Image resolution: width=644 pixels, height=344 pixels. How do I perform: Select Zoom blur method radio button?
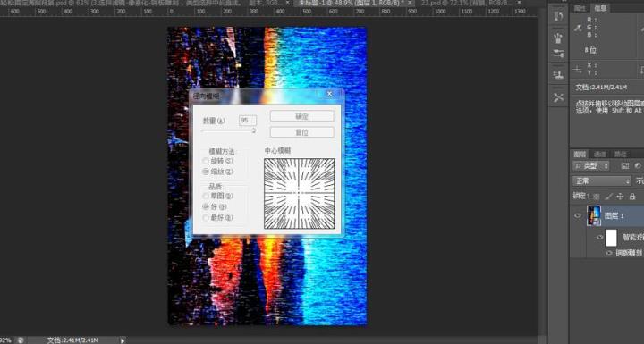click(206, 172)
